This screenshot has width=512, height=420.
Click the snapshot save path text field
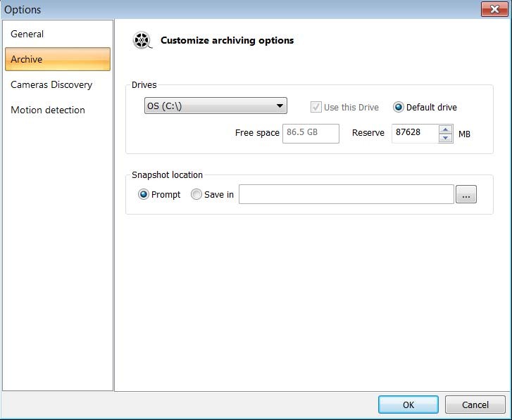coord(346,195)
